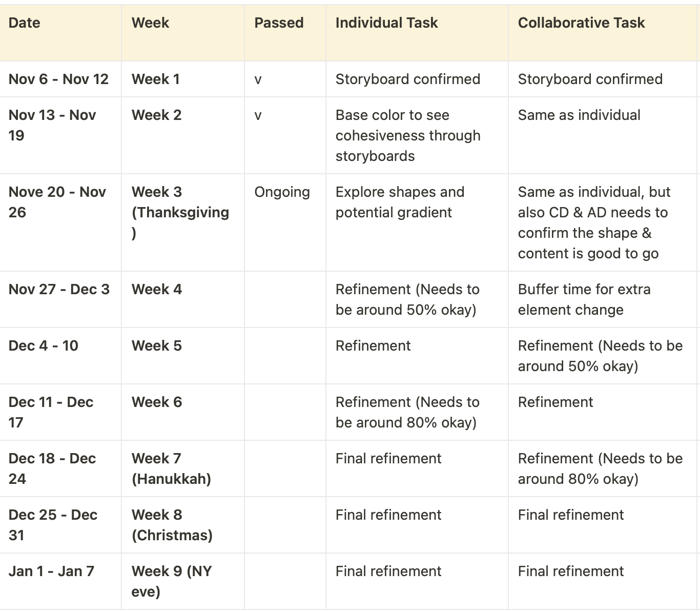
Task: Click the empty Passed cell for Week 4
Action: pyautogui.click(x=285, y=299)
